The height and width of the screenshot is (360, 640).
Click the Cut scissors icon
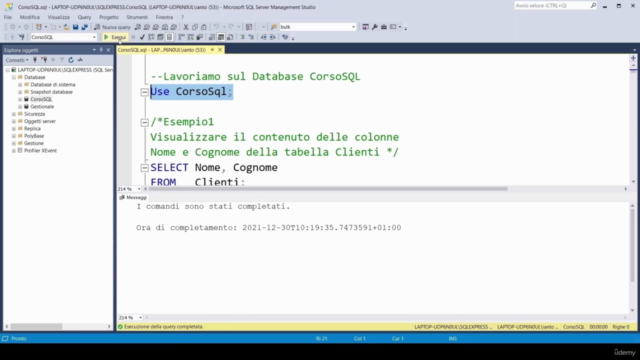(x=186, y=27)
